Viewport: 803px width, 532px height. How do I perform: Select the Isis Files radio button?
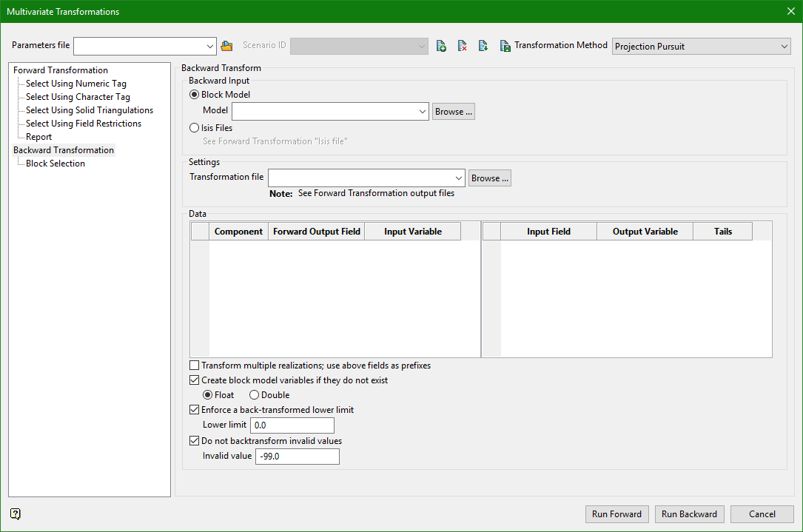[195, 128]
